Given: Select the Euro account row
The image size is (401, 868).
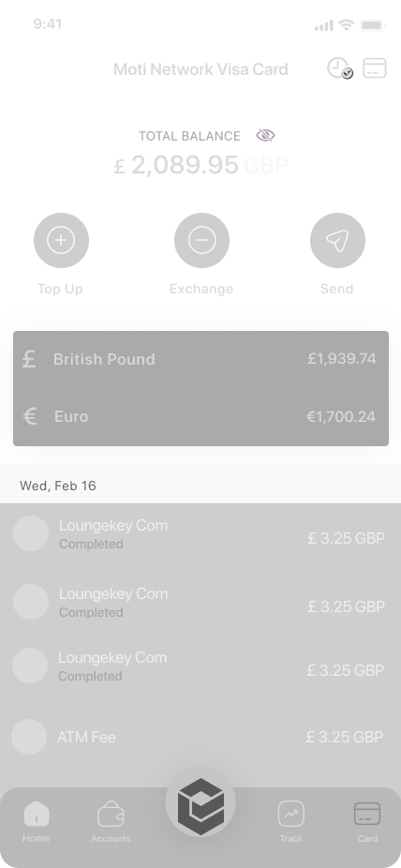Looking at the screenshot, I should [200, 416].
